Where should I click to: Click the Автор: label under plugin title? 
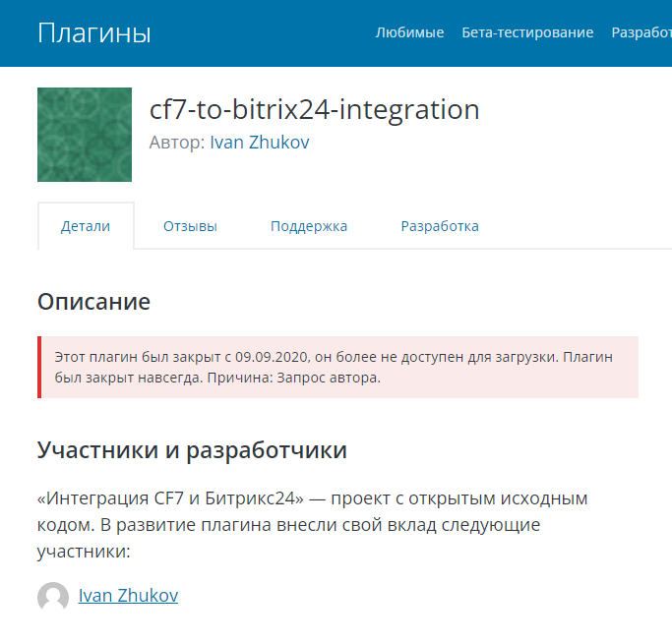177,143
